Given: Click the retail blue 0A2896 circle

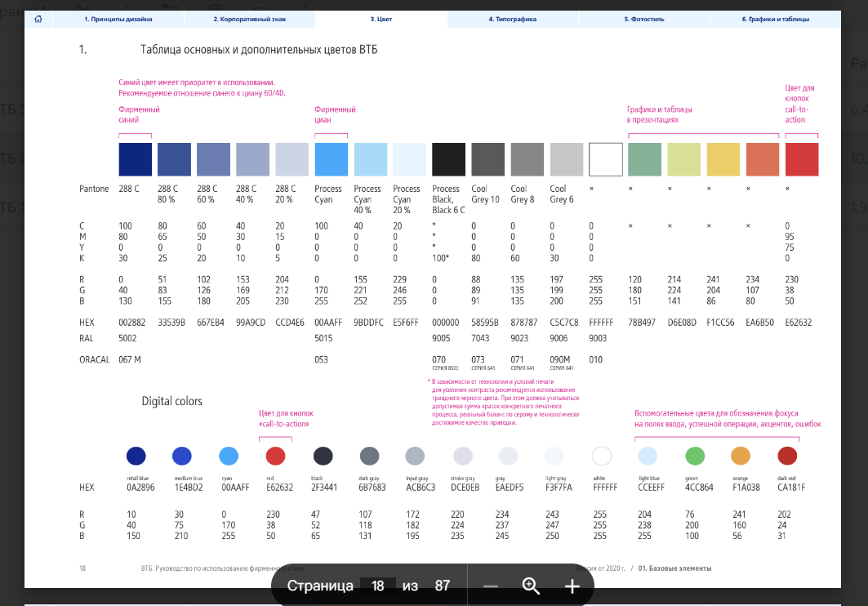Looking at the screenshot, I should pos(136,456).
